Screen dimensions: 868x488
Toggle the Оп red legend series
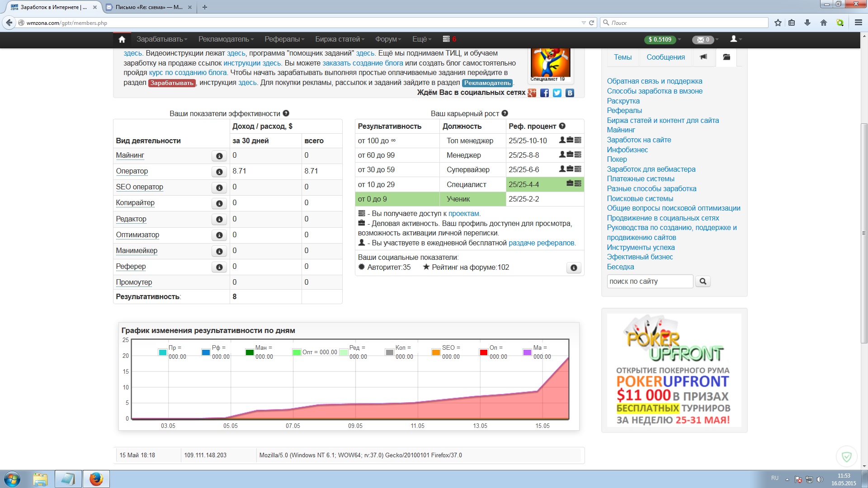(x=483, y=352)
